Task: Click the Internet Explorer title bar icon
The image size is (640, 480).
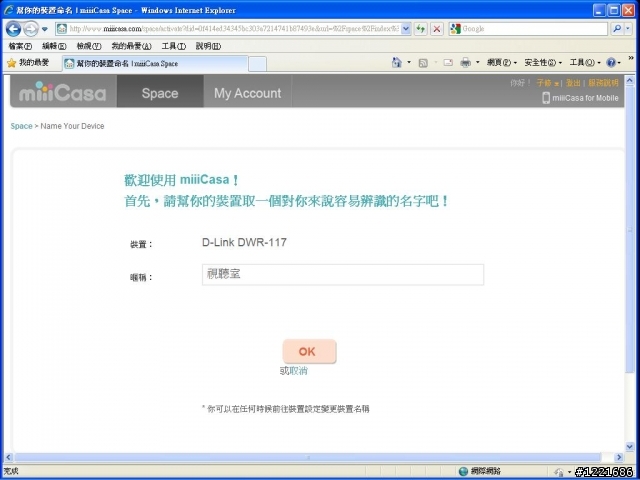Action: coord(9,10)
